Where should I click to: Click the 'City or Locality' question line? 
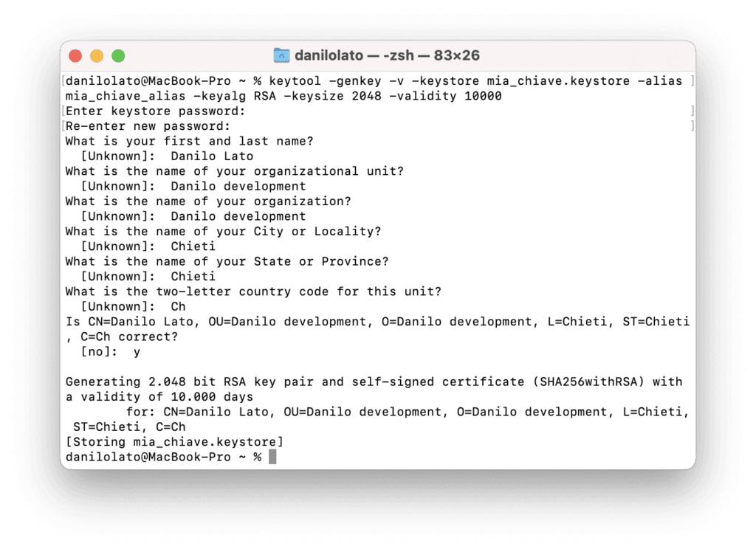click(x=223, y=231)
